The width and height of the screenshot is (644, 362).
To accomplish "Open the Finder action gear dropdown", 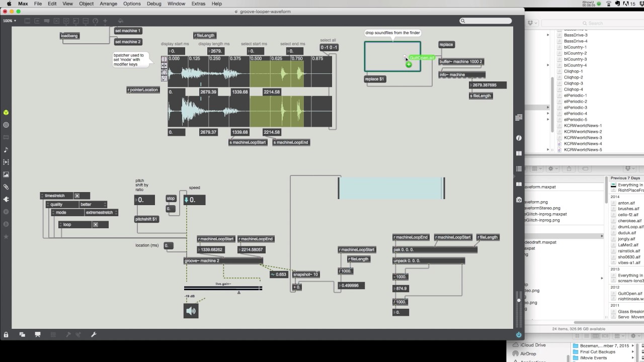I will click(x=552, y=168).
